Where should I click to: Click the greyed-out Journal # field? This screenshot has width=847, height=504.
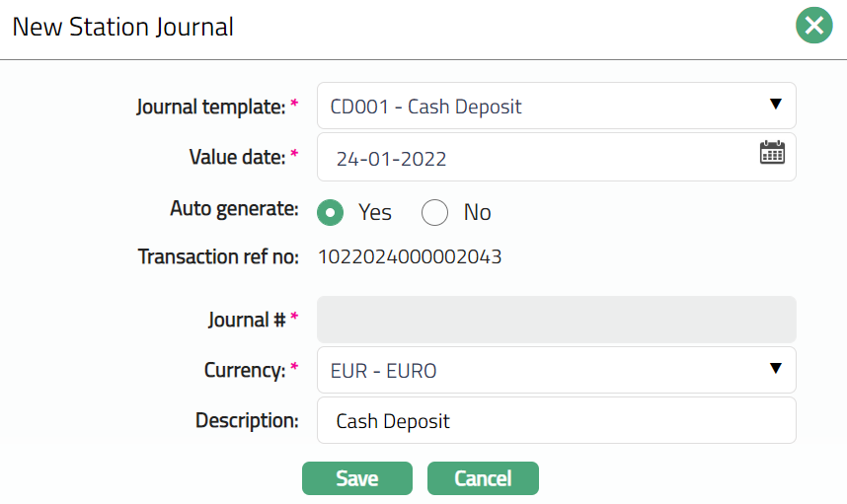click(556, 320)
